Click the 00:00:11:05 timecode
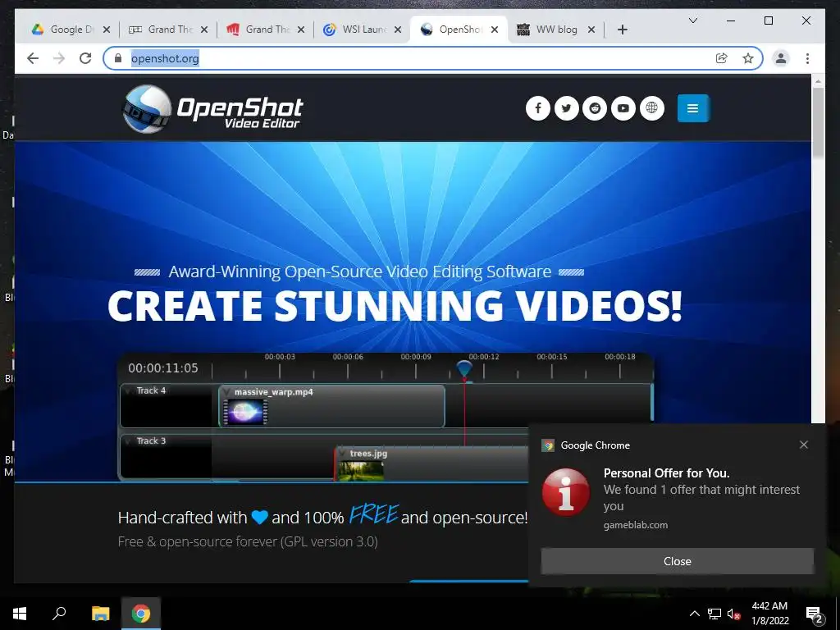The height and width of the screenshot is (630, 840). pos(163,368)
